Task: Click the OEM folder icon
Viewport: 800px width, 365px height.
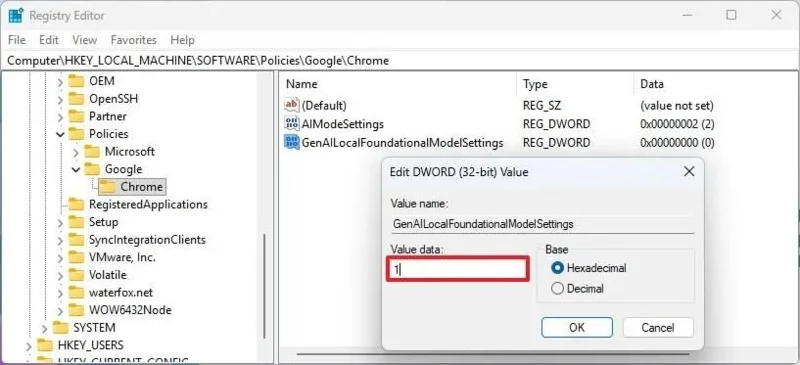Action: pos(76,81)
